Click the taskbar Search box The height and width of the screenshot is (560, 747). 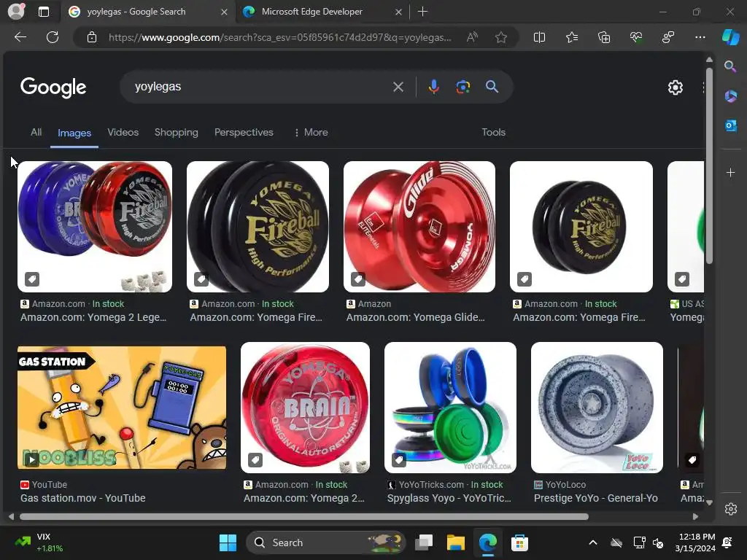tap(326, 542)
